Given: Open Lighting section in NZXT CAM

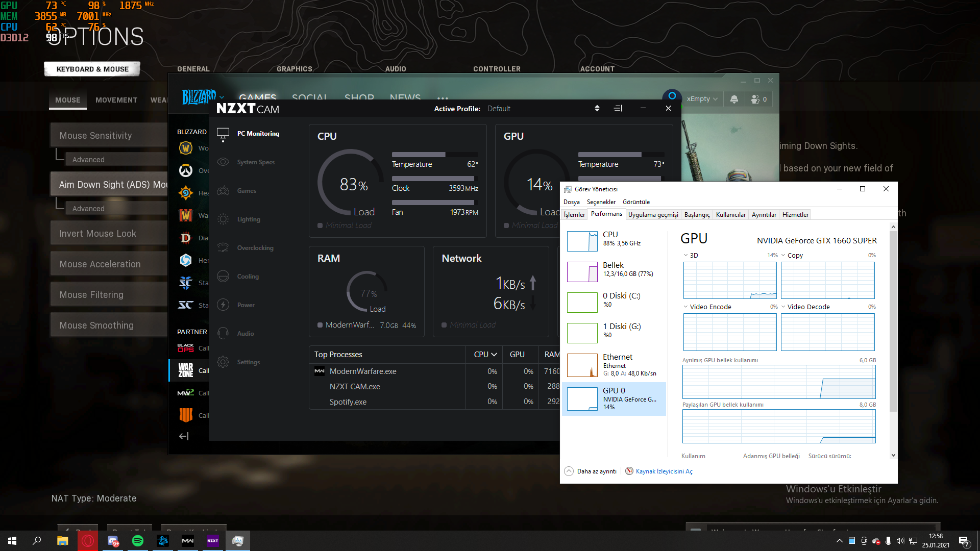Looking at the screenshot, I should [x=239, y=219].
